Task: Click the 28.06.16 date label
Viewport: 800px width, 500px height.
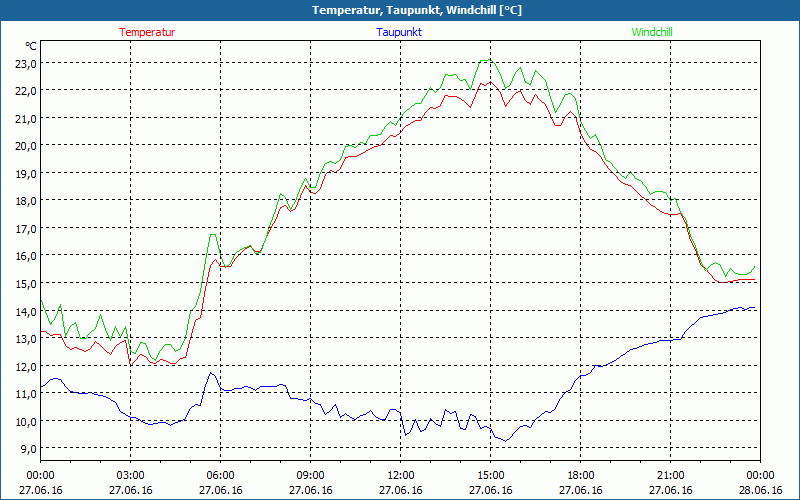Action: 760,490
